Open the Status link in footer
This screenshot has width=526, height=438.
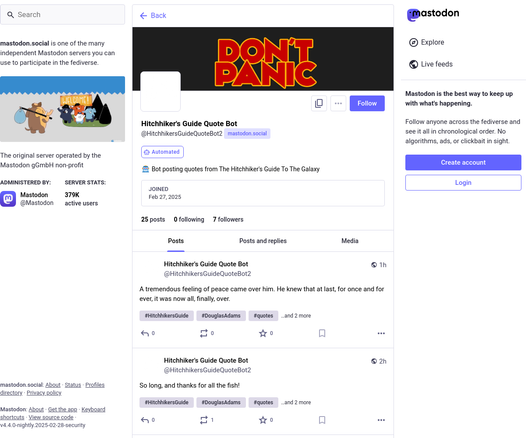point(73,385)
